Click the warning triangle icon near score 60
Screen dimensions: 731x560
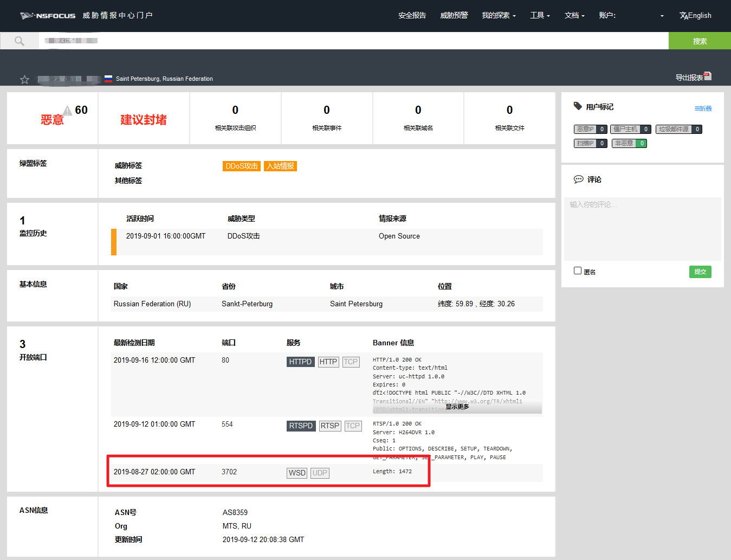(x=67, y=111)
